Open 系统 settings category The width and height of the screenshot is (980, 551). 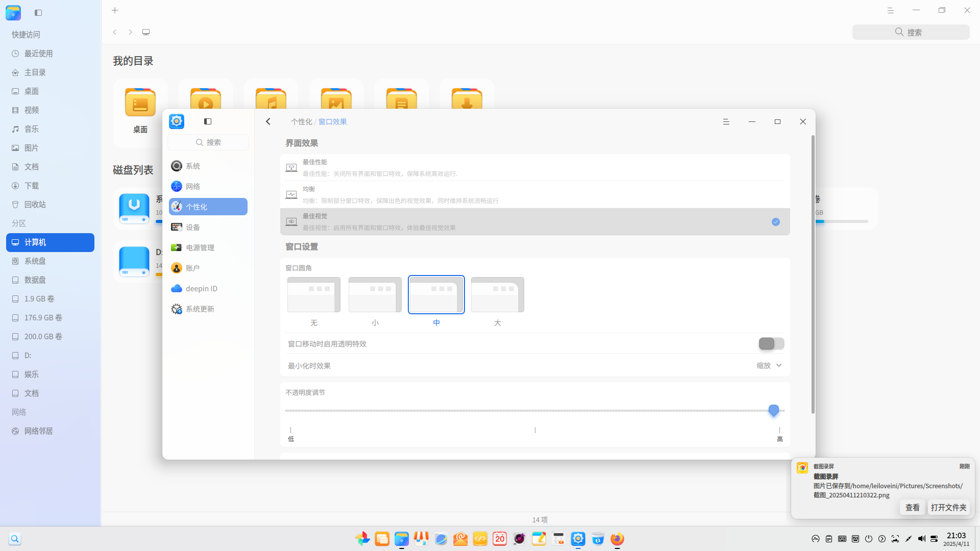(208, 166)
